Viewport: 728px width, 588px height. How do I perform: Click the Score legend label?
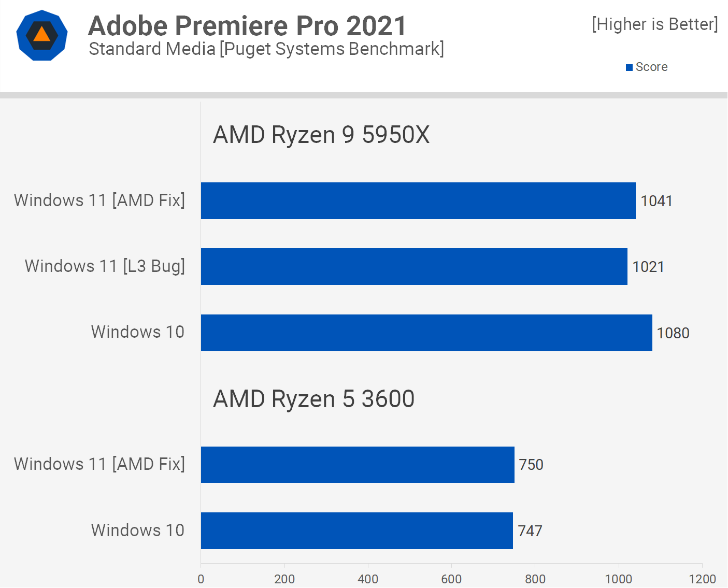pyautogui.click(x=651, y=67)
